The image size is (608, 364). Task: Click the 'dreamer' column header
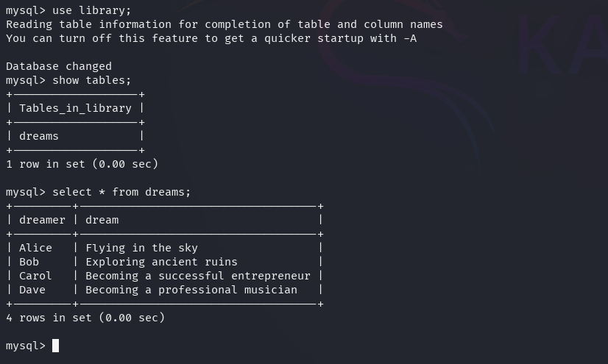click(42, 220)
